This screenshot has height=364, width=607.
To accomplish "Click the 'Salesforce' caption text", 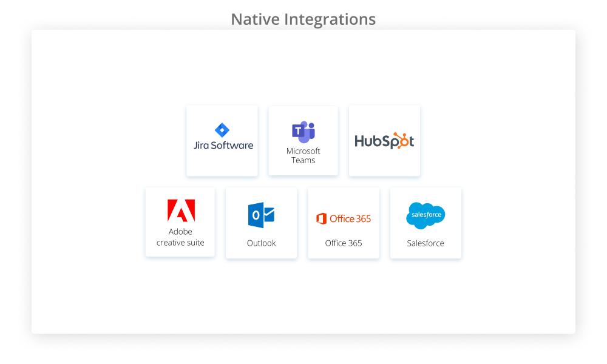I will tap(426, 243).
